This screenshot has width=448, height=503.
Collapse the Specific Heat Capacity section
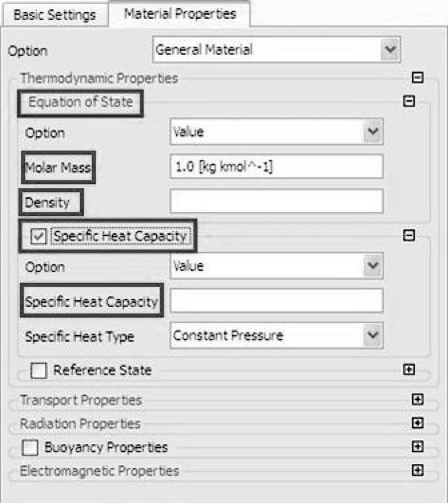click(x=409, y=235)
